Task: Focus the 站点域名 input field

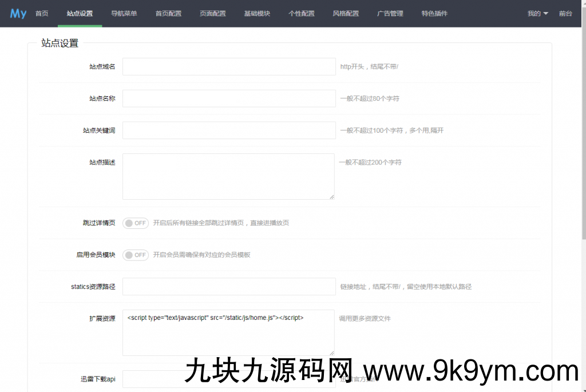Action: [229, 66]
